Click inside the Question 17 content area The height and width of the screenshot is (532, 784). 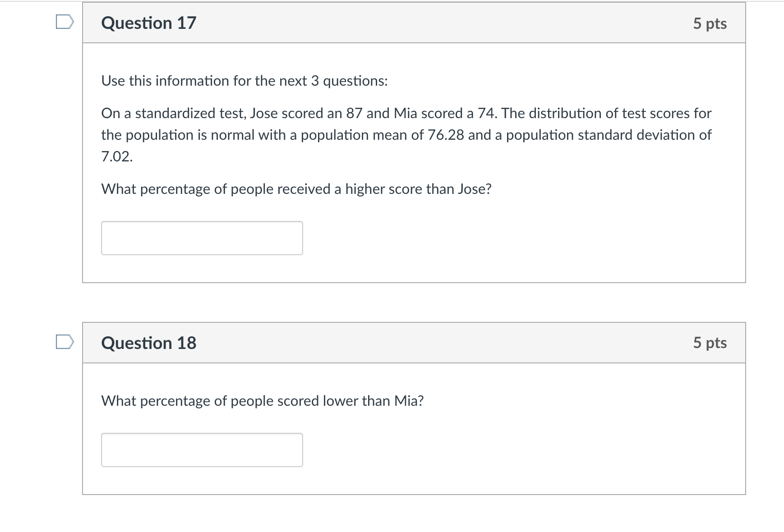[x=406, y=135]
